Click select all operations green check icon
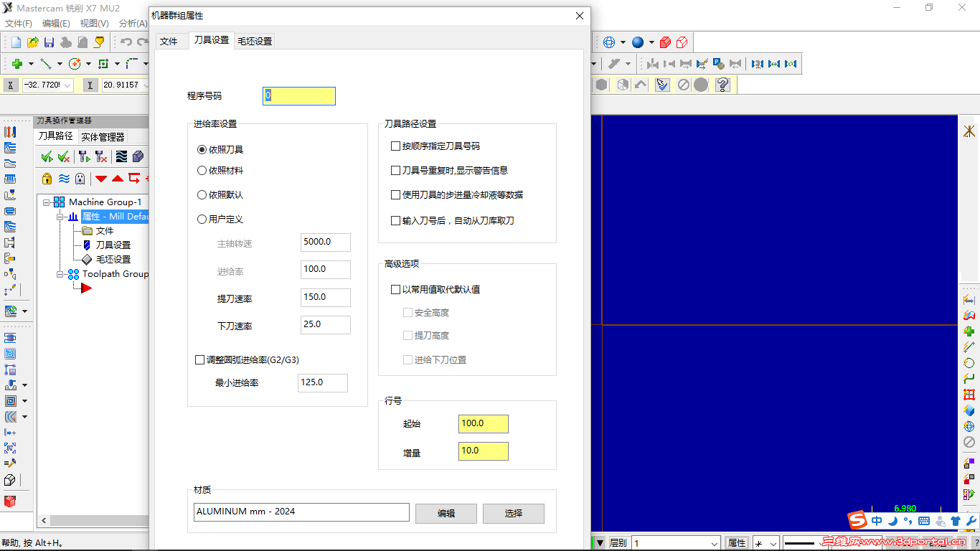The image size is (980, 551). tap(47, 156)
